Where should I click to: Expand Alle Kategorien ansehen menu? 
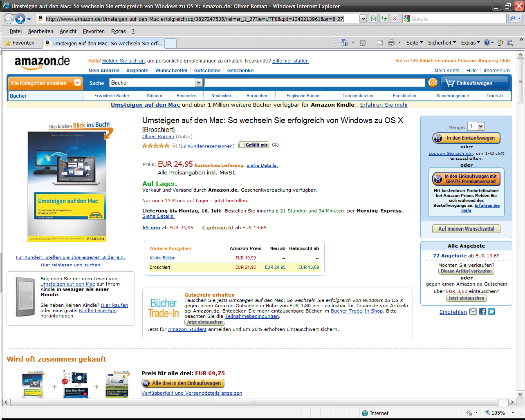[45, 83]
